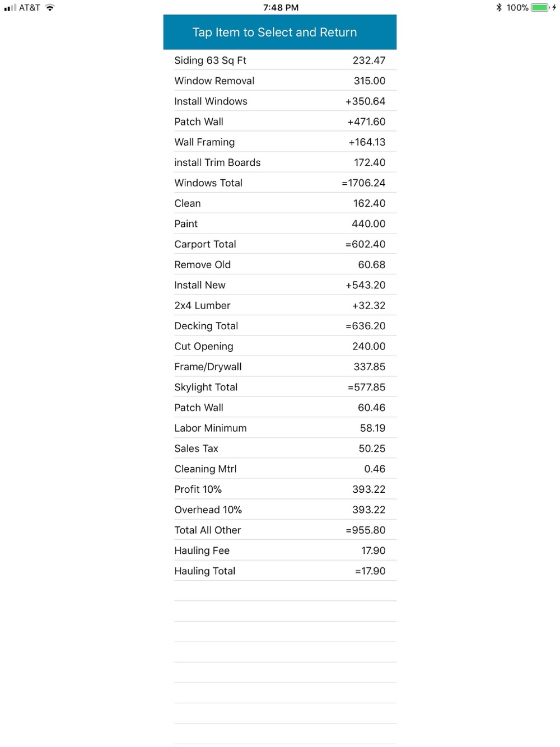Select the Siding 63 Sq Ft item
Viewport: 560px width, 747px height.
pyautogui.click(x=280, y=60)
